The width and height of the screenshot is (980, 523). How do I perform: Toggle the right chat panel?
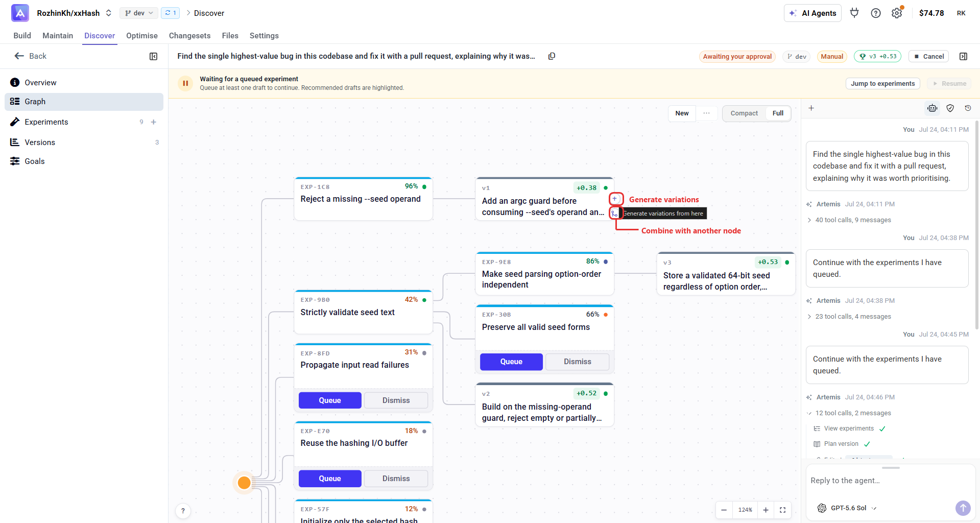(963, 56)
